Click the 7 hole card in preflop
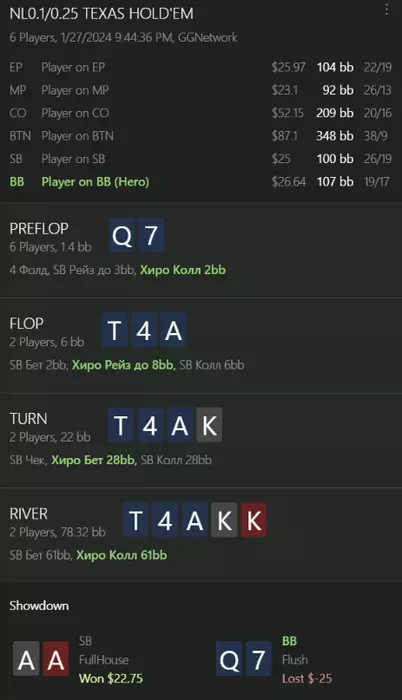This screenshot has height=700, width=402. coord(151,235)
